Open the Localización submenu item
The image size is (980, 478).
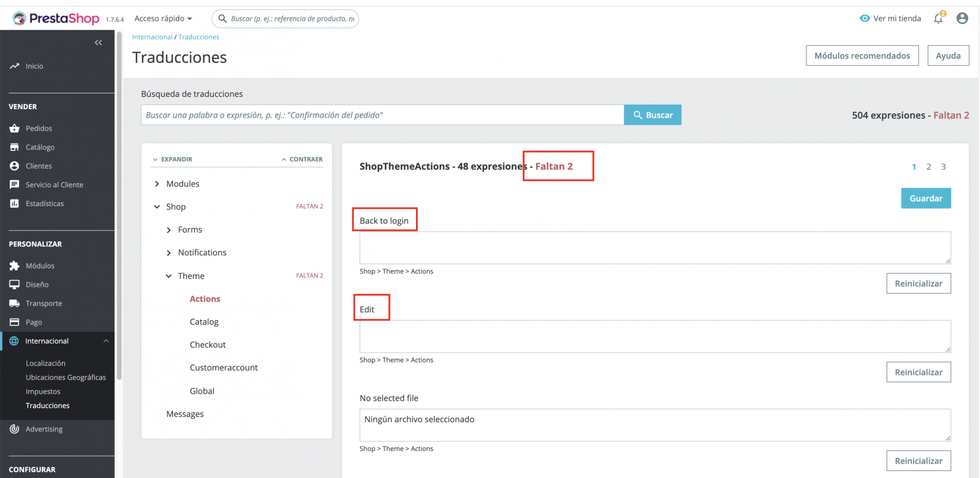point(45,363)
